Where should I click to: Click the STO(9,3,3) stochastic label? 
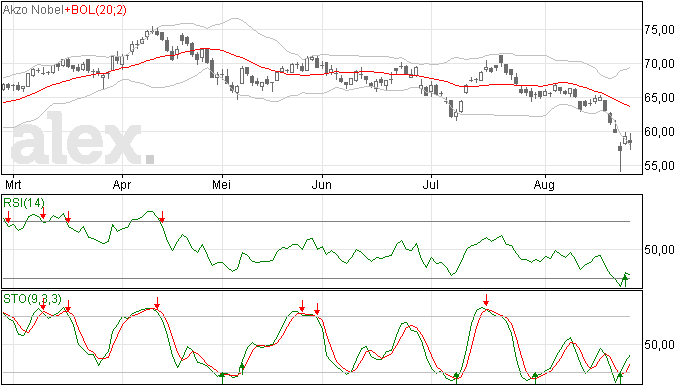(32, 299)
